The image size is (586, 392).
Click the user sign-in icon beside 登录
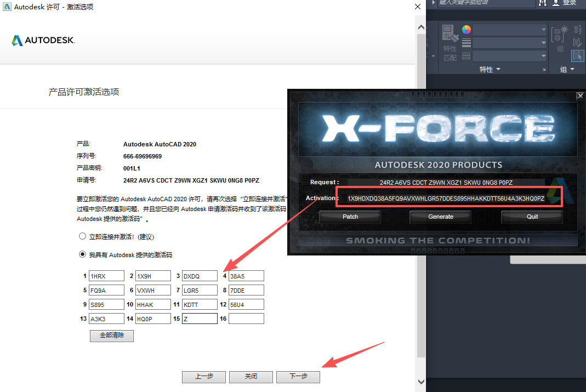click(x=556, y=3)
